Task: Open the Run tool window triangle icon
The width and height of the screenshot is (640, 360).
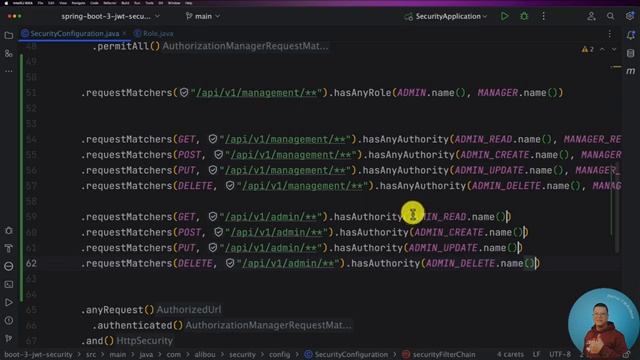Action: pos(9,302)
